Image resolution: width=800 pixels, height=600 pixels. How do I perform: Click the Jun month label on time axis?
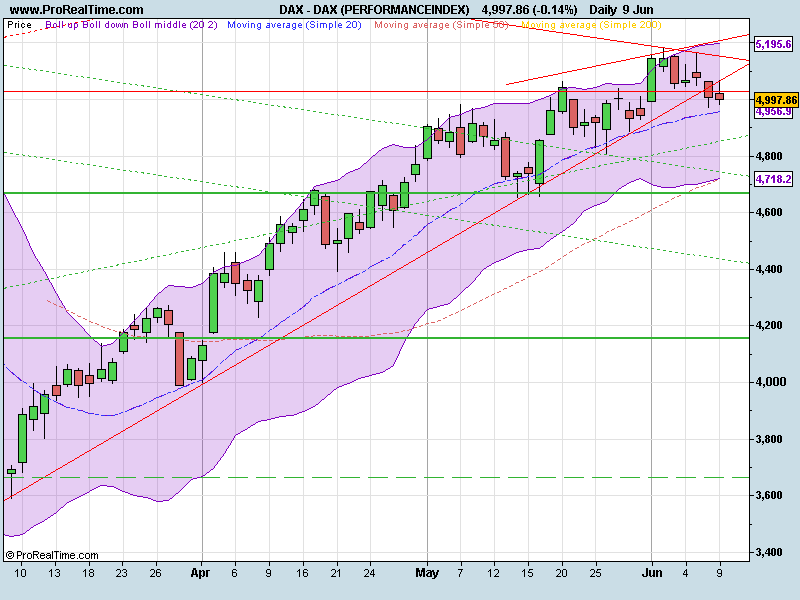coord(652,573)
